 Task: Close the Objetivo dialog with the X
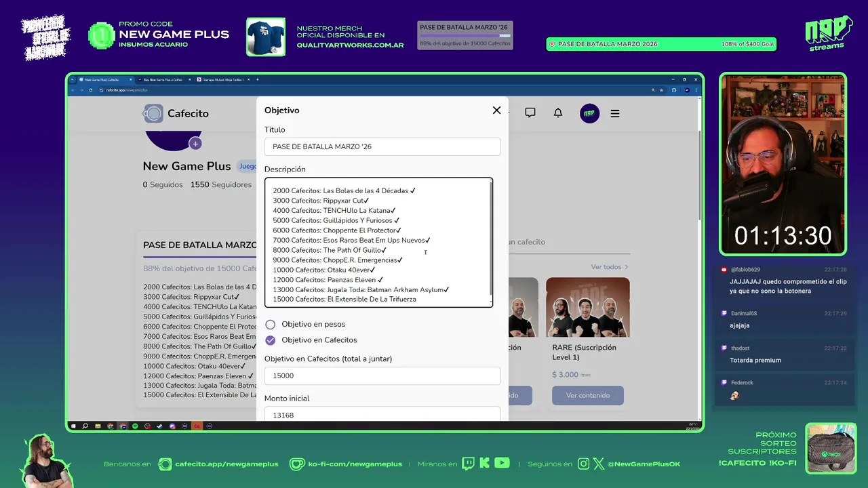pos(496,110)
